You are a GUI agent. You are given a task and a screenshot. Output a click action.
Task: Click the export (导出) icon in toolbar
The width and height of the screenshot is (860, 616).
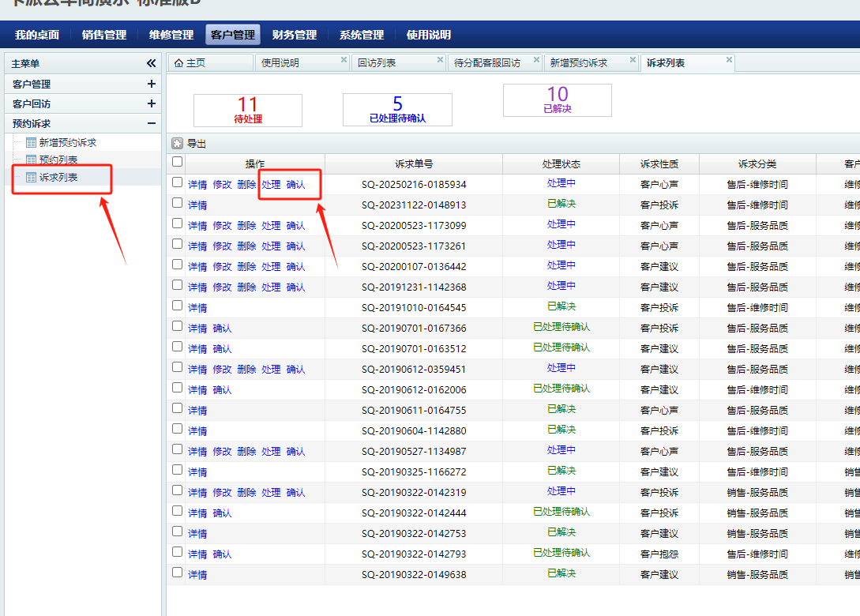click(178, 144)
